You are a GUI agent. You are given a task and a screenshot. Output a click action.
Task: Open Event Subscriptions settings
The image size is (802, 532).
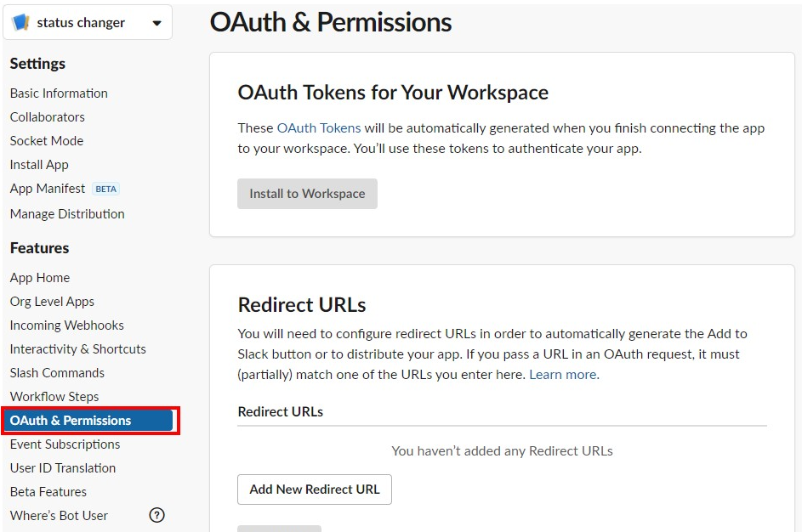[x=65, y=444]
